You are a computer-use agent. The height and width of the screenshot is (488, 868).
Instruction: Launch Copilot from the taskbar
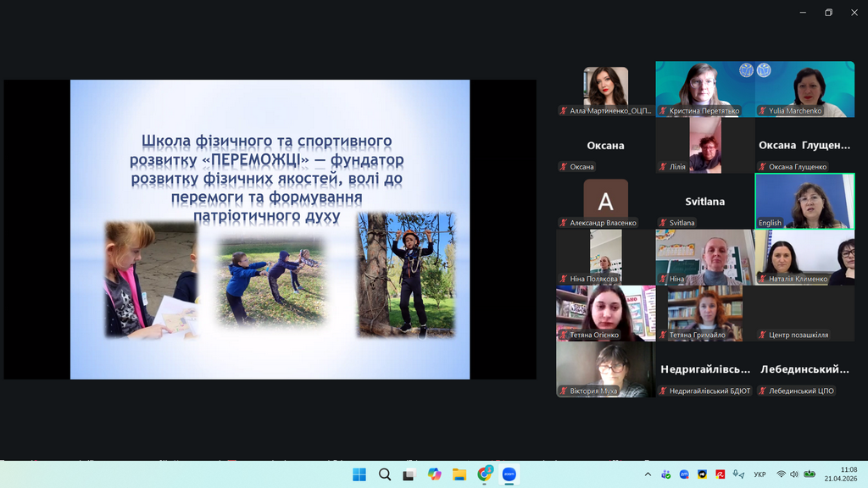coord(434,474)
